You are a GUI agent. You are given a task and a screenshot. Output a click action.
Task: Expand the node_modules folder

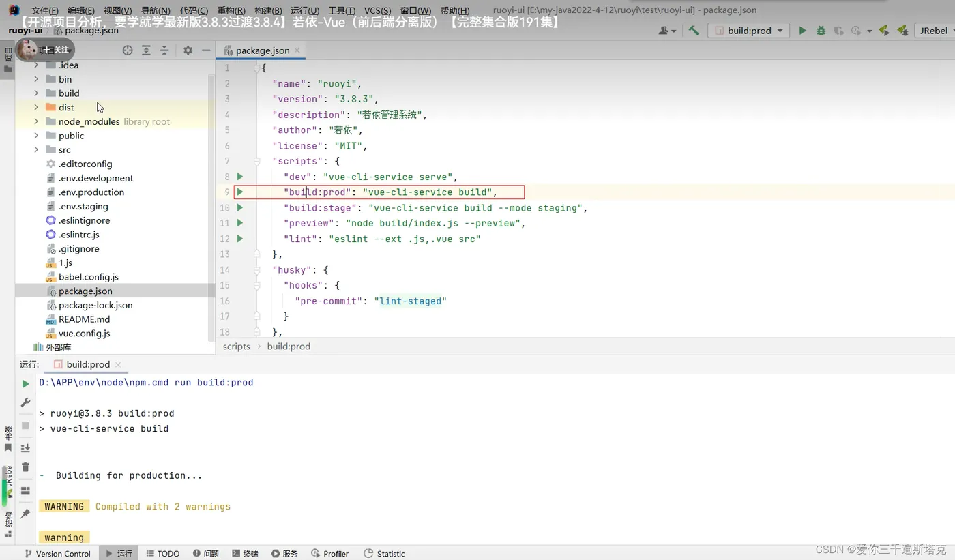pos(36,121)
